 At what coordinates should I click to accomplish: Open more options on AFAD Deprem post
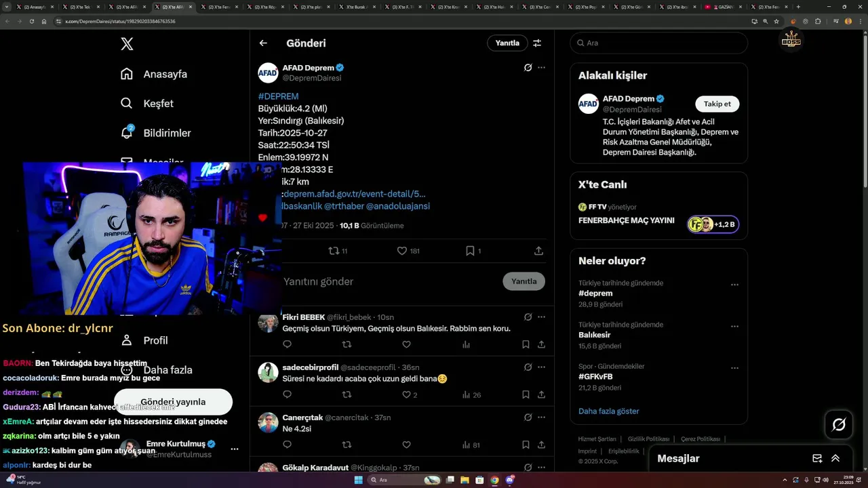click(x=541, y=68)
